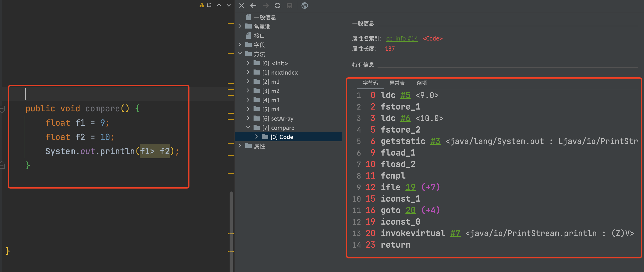Screen dimensions: 644x272
Task: Click the println call in the editor
Action: pyautogui.click(x=117, y=151)
